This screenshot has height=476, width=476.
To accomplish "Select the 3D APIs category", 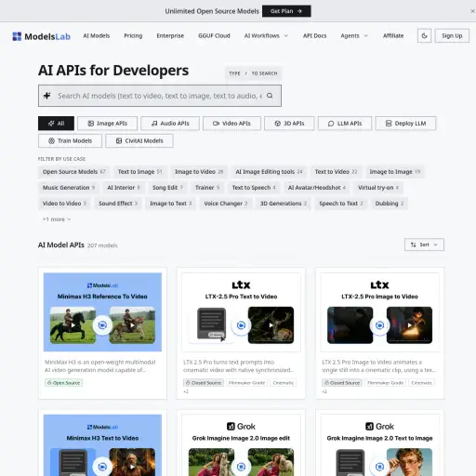I will click(289, 124).
